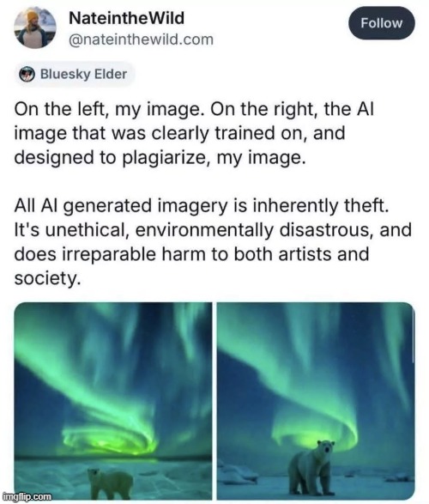Screen dimensions: 429x504
Task: Click the paragraph starting "All AI generated imagery"
Action: point(213,242)
